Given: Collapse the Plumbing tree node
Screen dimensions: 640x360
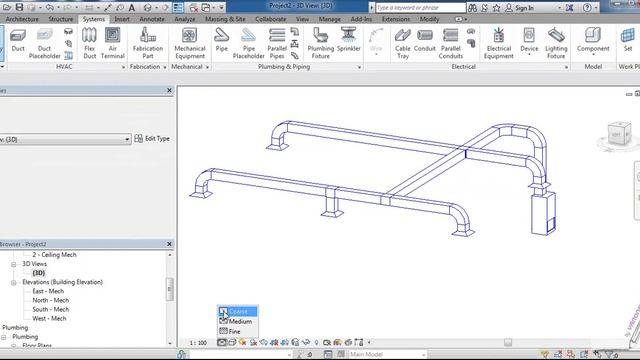Looking at the screenshot, I should [4, 337].
